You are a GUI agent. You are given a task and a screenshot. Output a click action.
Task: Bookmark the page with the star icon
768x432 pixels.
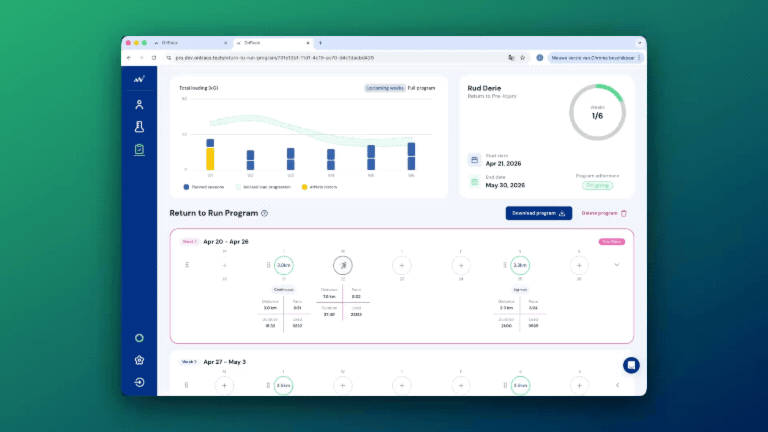(x=523, y=58)
